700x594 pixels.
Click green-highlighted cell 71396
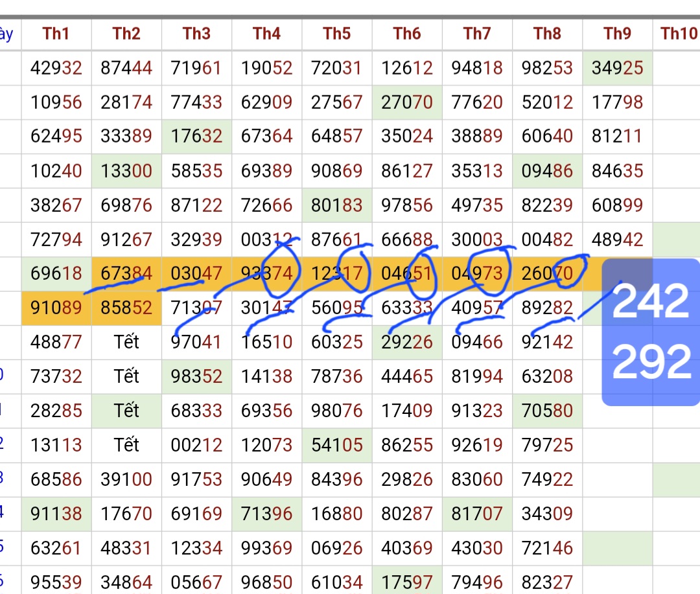266,514
